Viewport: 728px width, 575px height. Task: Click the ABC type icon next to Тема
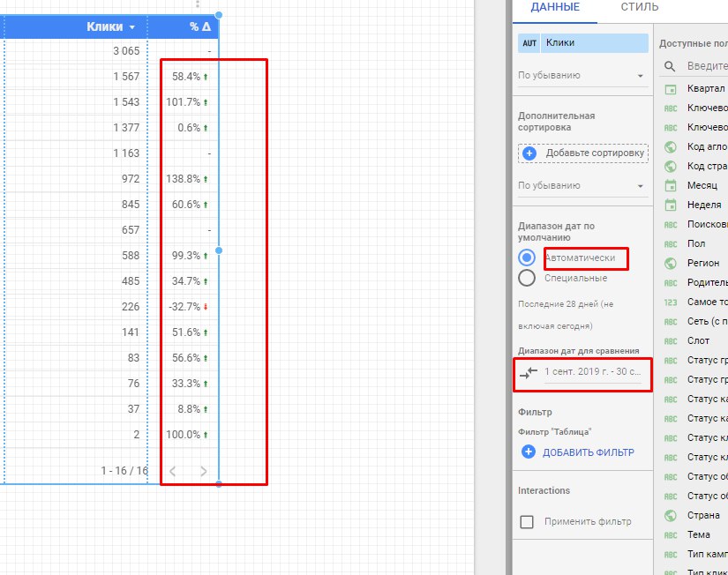[671, 535]
